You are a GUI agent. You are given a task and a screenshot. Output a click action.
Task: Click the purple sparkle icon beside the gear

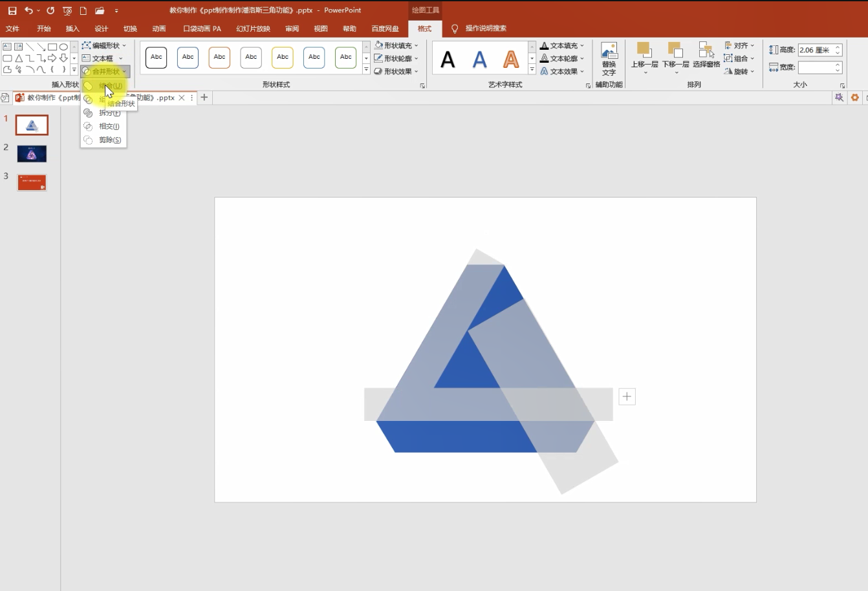839,98
